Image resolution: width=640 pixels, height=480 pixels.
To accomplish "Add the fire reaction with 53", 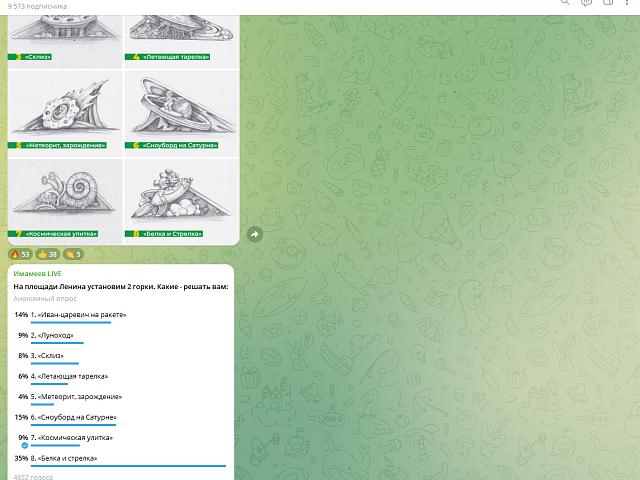I will point(20,254).
